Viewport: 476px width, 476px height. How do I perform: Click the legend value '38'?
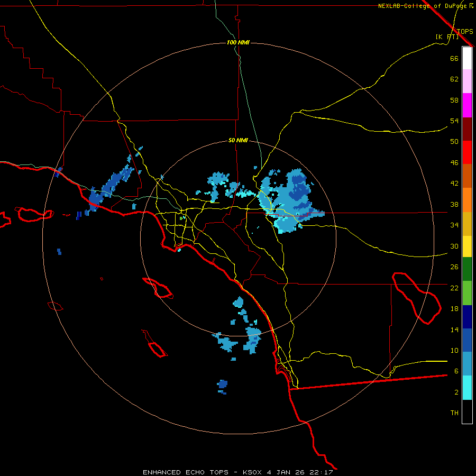tap(454, 204)
